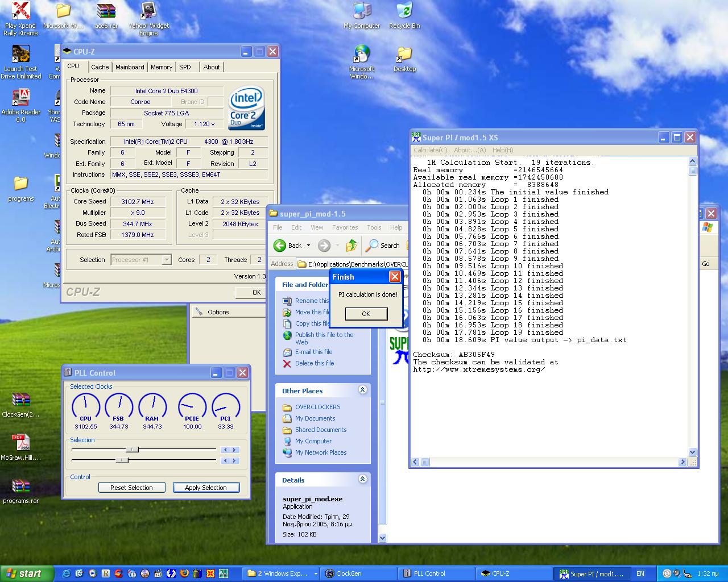Click the Intel Core 2 Duo logo
Viewport: 728px width, 582px height.
pyautogui.click(x=247, y=108)
